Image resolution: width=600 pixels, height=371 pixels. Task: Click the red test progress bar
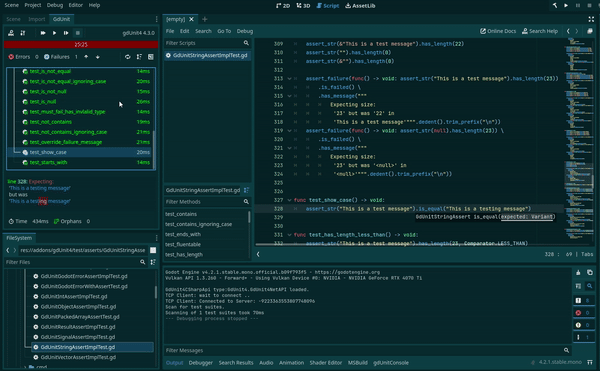click(81, 44)
